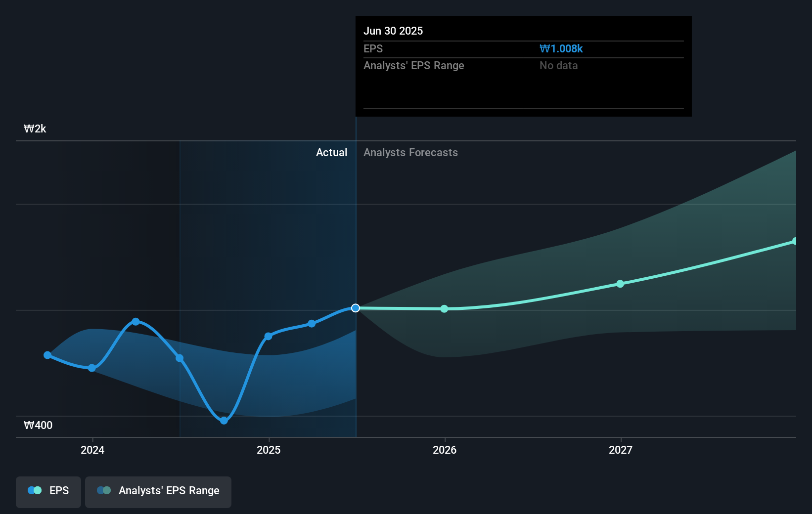Image resolution: width=812 pixels, height=514 pixels.
Task: Toggle the EPS legend button
Action: (x=48, y=491)
